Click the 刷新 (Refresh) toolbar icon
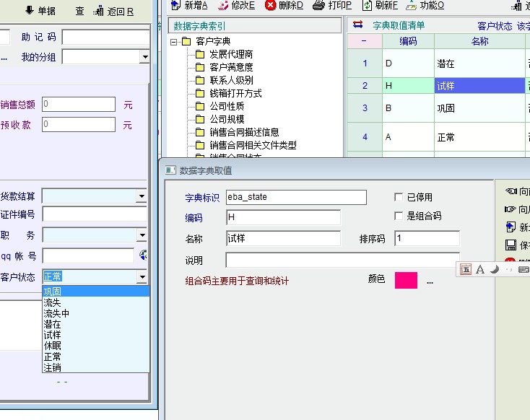The height and width of the screenshot is (420, 530). (x=367, y=6)
